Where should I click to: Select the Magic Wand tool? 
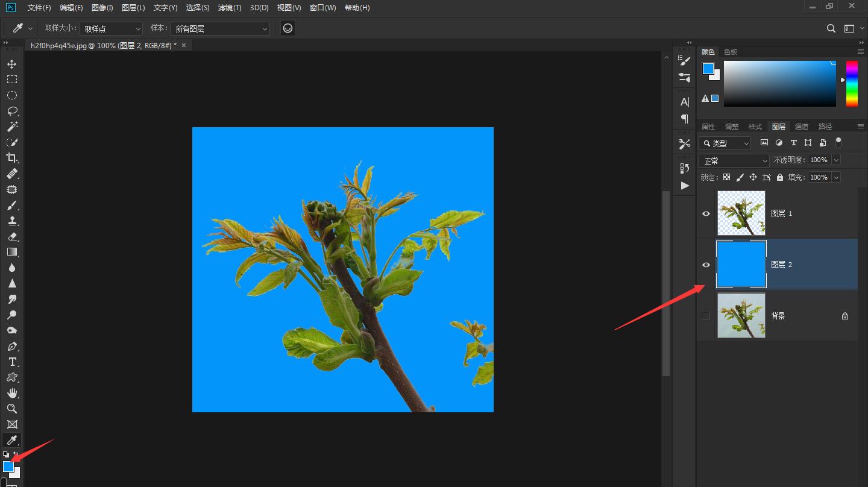pos(11,127)
